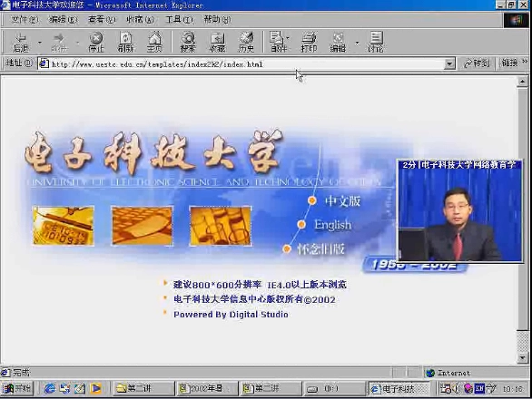Click the orange bullet beside 中文版
Viewport: 532px width, 399px height.
coord(311,200)
